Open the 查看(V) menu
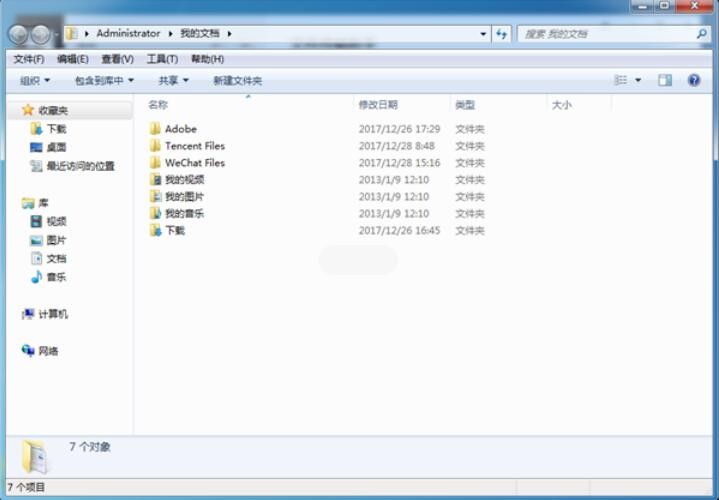The image size is (719, 500). point(117,59)
